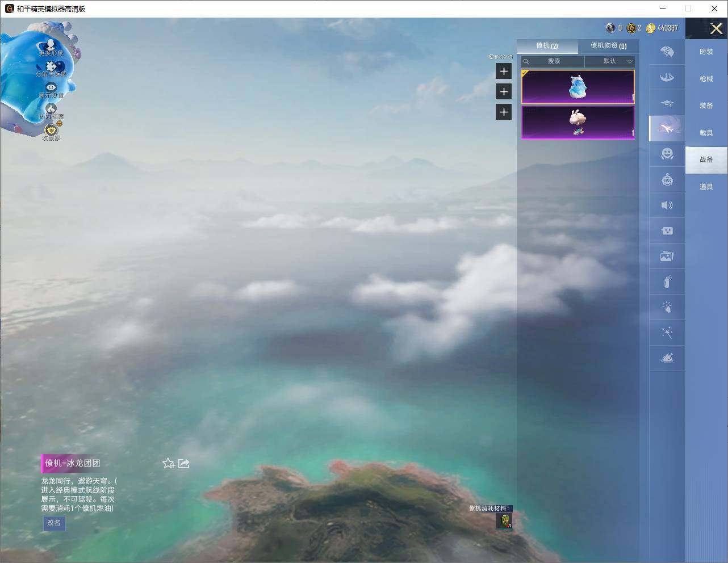Viewport: 728px width, 563px height.
Task: Click the 搜索 search field
Action: pyautogui.click(x=553, y=61)
